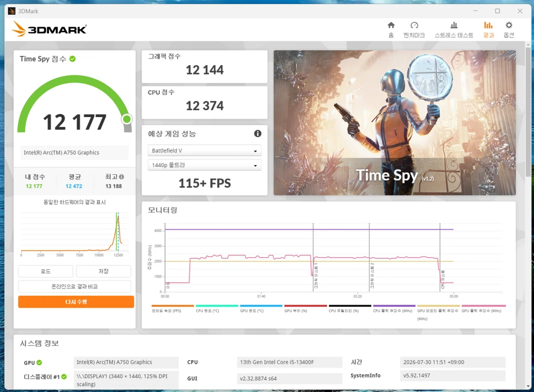This screenshot has width=534, height=392.
Task: Click the 시스템 정보 section heading
Action: pyautogui.click(x=39, y=343)
